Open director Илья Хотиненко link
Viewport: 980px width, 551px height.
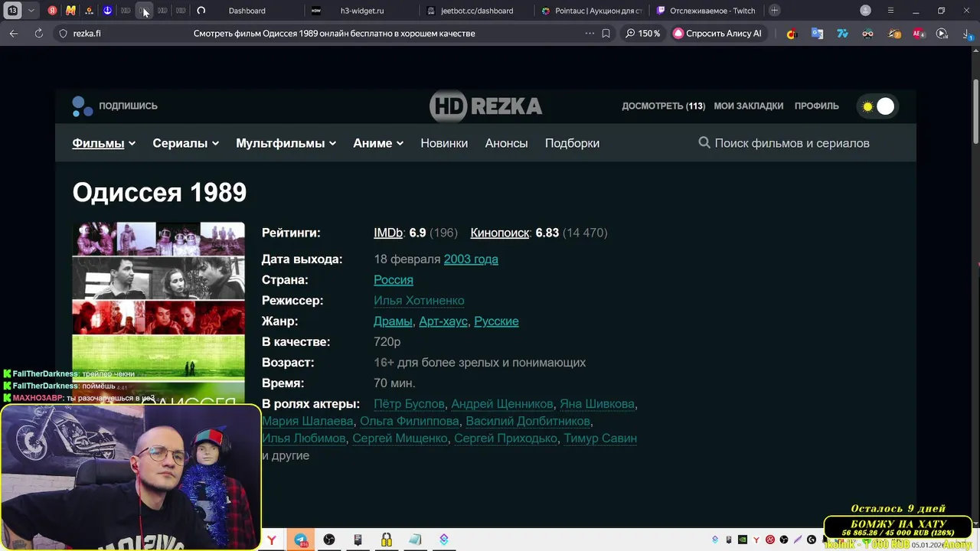(x=419, y=301)
